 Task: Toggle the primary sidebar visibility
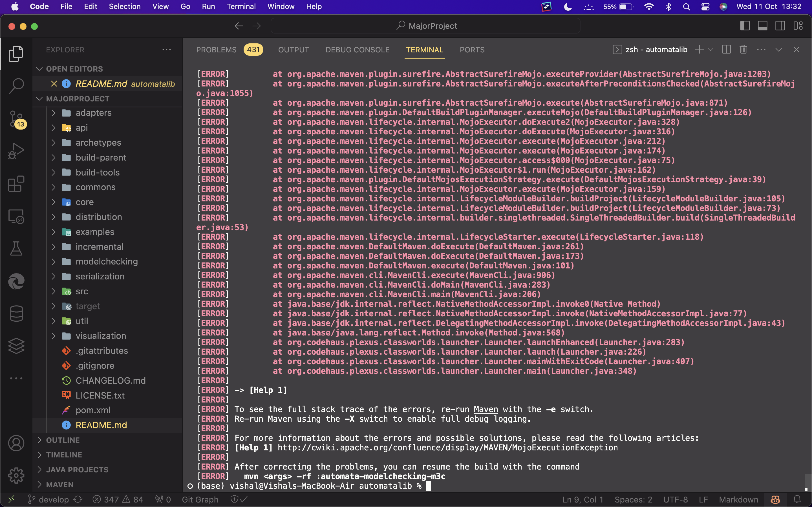click(x=745, y=25)
